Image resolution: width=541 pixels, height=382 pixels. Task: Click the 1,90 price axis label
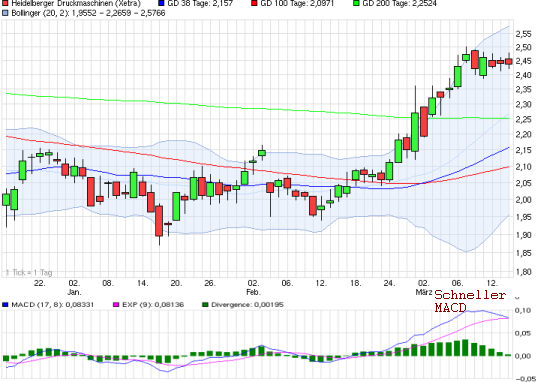click(x=524, y=235)
